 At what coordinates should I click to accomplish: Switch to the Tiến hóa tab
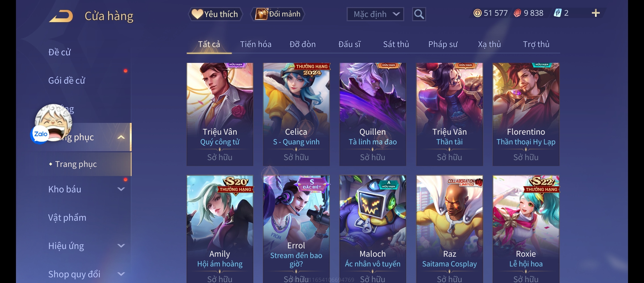pyautogui.click(x=256, y=44)
